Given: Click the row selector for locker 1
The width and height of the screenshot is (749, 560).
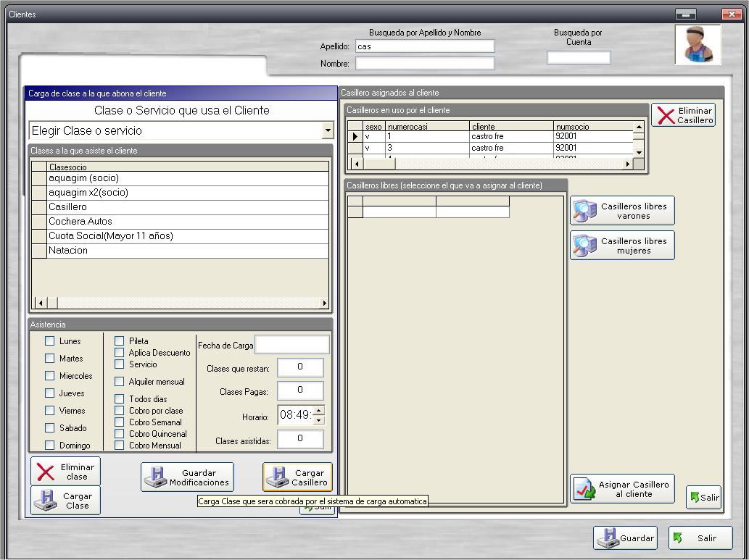Looking at the screenshot, I should (x=355, y=136).
